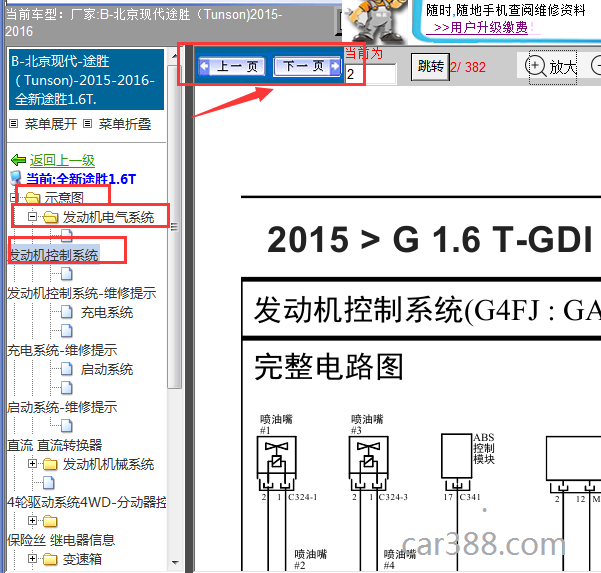Click the 发动机机械系统 folder icon

50,465
